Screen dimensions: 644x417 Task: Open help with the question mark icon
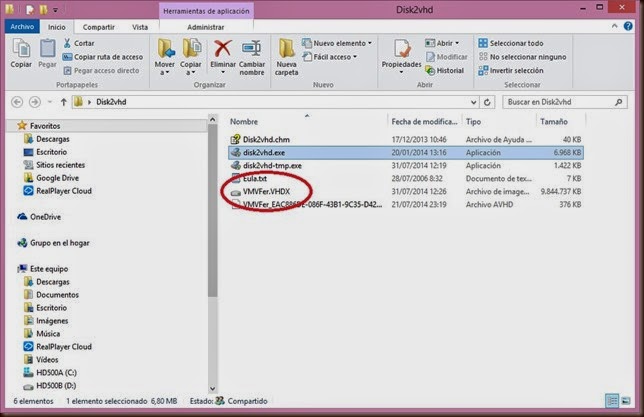tap(628, 26)
